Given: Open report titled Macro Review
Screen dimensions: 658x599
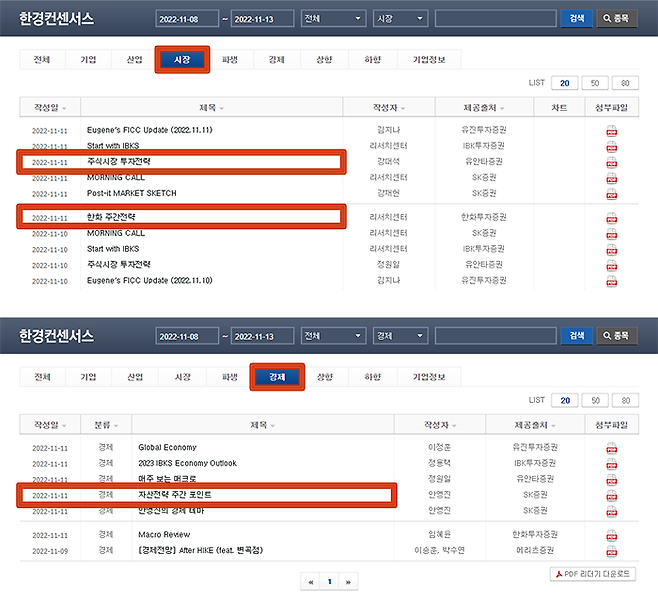Looking at the screenshot, I should click(x=164, y=534).
